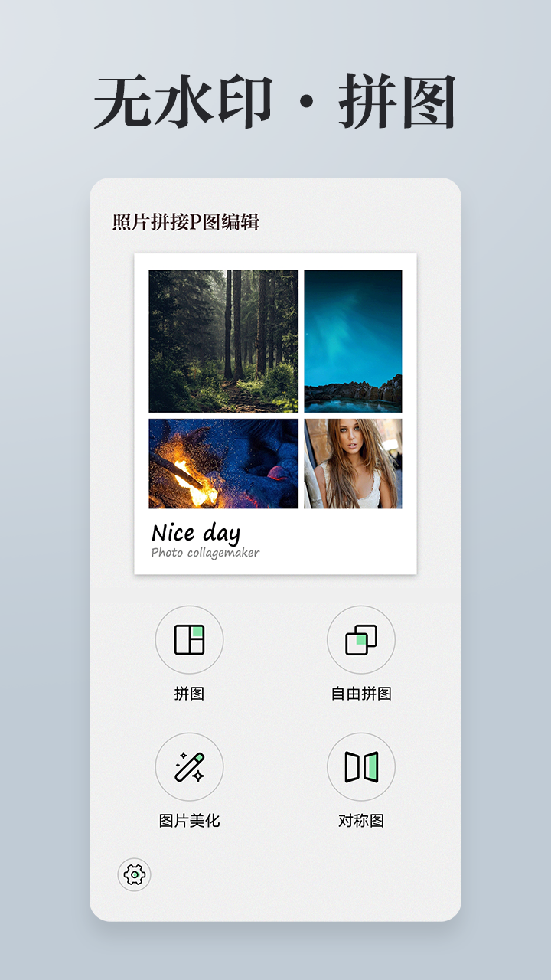The height and width of the screenshot is (980, 551).
Task: Click the 无水印·拼图 headline
Action: [275, 102]
